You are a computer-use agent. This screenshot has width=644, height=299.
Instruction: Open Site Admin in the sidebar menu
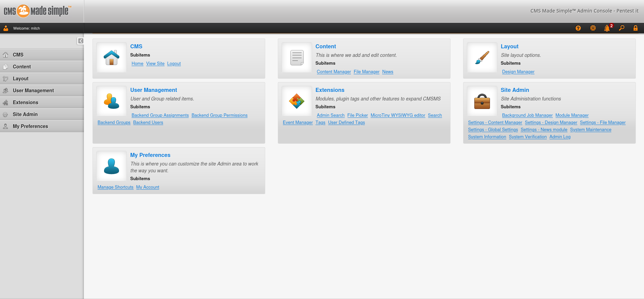point(42,114)
